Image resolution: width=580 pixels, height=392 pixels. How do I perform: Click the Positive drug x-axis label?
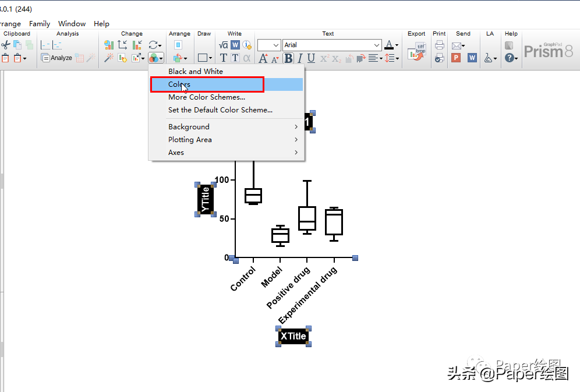click(x=288, y=288)
